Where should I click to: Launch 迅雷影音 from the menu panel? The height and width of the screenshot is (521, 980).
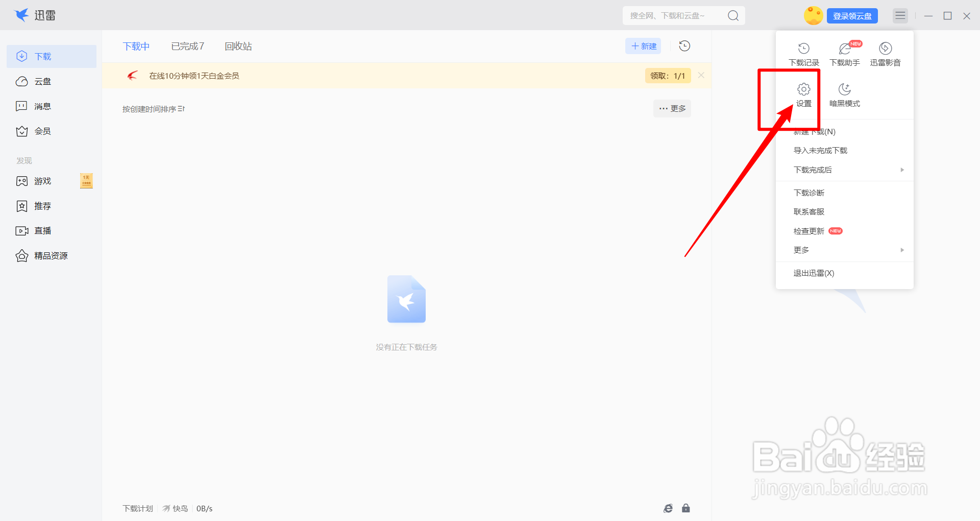tap(886, 55)
